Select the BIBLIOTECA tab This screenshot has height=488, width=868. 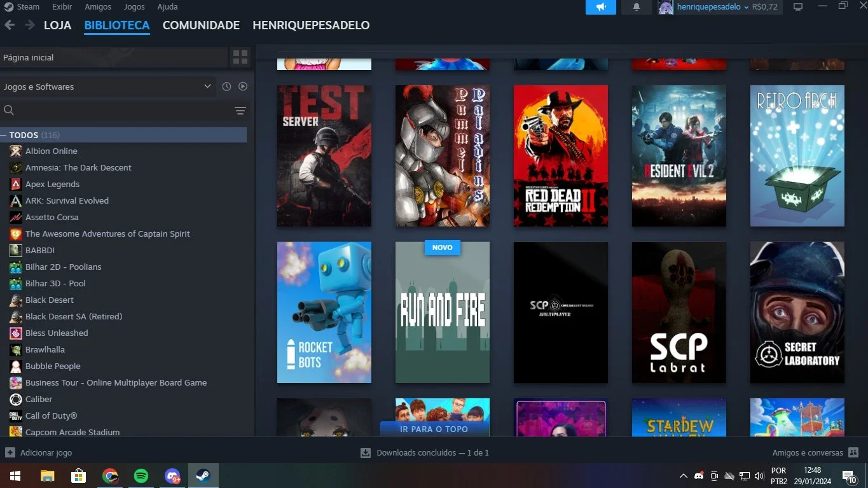pyautogui.click(x=117, y=25)
